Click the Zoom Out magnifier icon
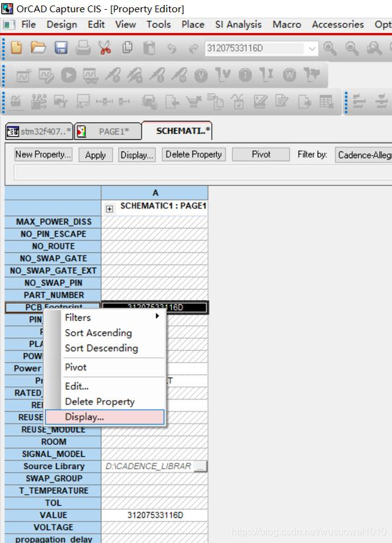This screenshot has width=392, height=543. coord(352,48)
